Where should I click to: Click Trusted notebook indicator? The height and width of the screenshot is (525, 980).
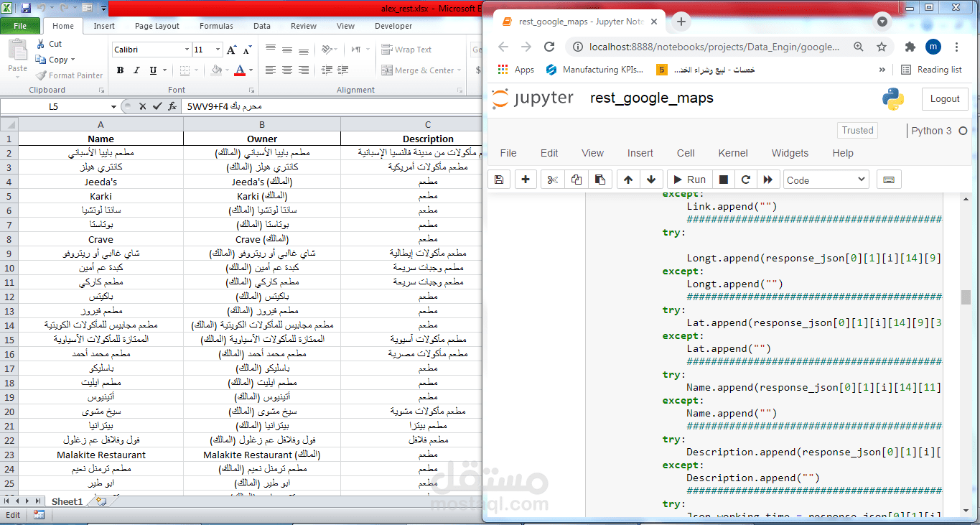click(858, 131)
